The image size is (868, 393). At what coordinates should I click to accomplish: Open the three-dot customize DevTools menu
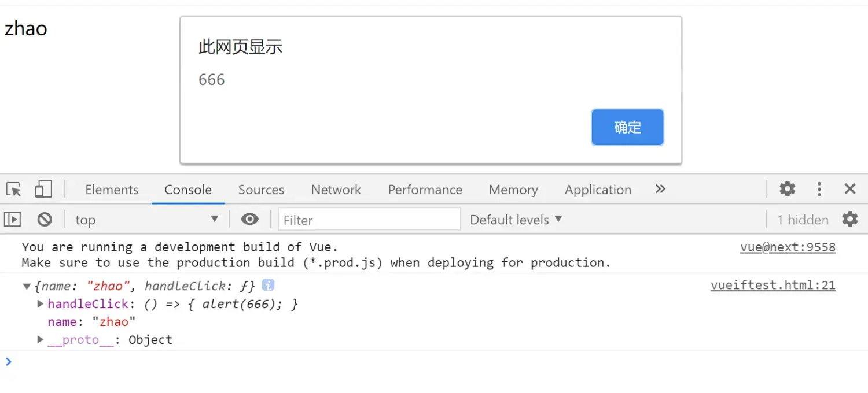[819, 189]
